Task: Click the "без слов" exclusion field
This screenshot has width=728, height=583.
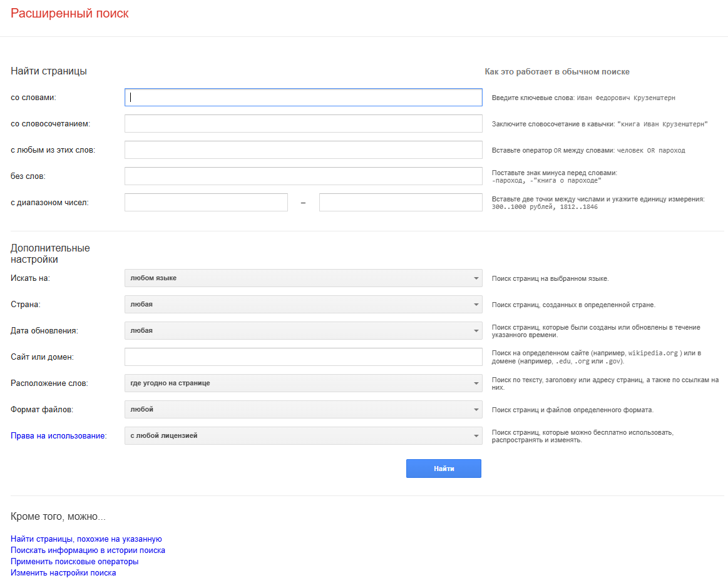Action: click(x=303, y=176)
